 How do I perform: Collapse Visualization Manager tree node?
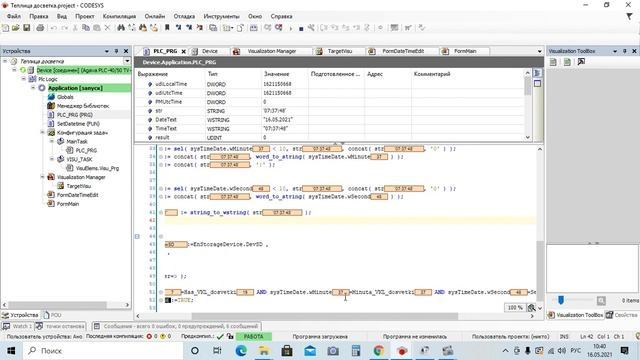42,177
